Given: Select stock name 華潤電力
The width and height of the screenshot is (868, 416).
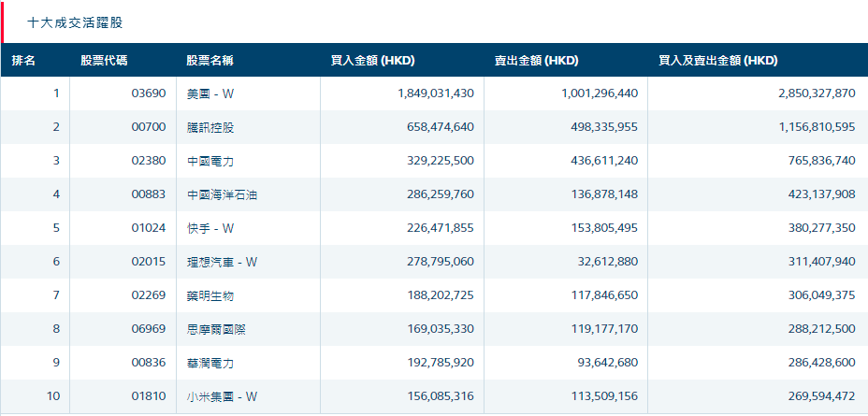Looking at the screenshot, I should pyautogui.click(x=210, y=363).
